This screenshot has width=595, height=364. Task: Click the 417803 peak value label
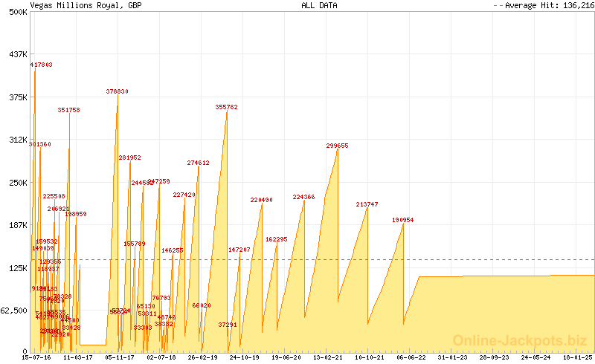click(x=42, y=65)
